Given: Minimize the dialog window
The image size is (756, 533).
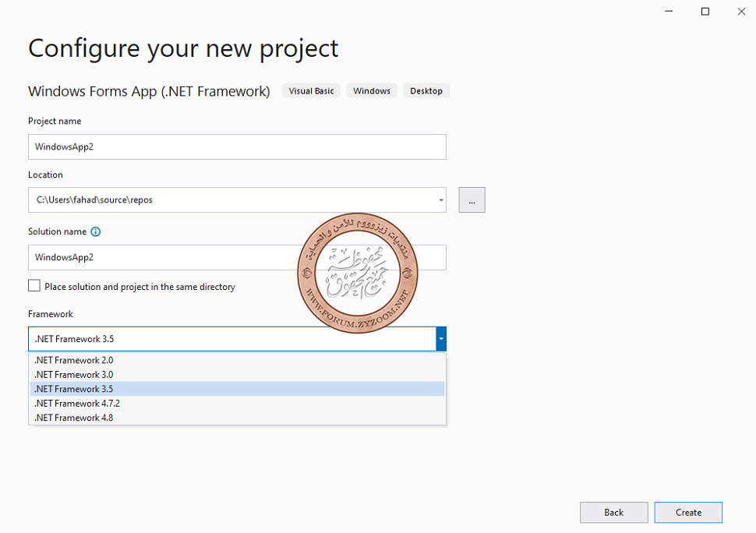Looking at the screenshot, I should [669, 11].
